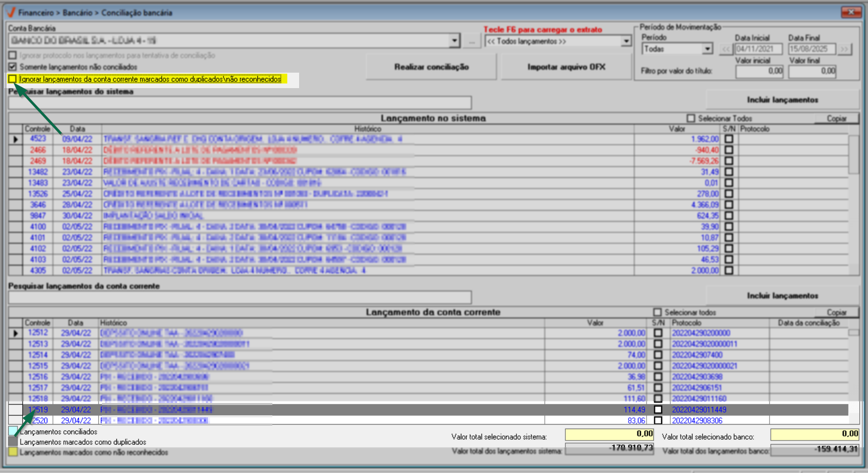Screen dimensions: 868x473
Task: Open the Conta Bancária dropdown
Action: point(454,41)
